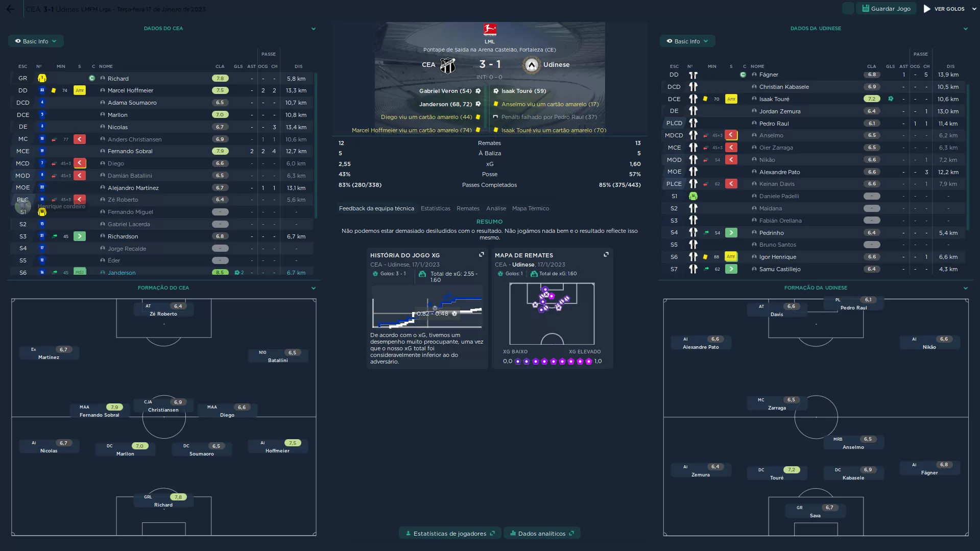
Task: Click the shot map pitch thumbnail
Action: pos(552,314)
